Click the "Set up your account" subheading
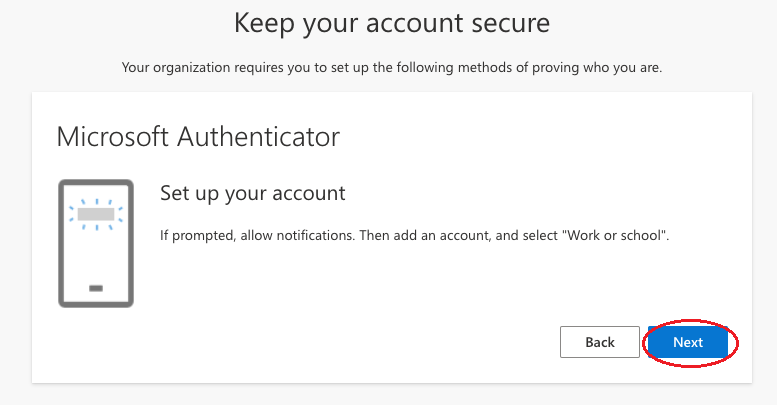This screenshot has height=405, width=777. (253, 193)
